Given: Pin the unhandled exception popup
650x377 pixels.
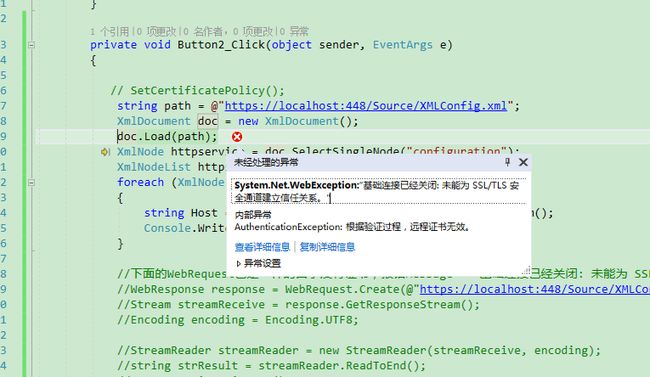Looking at the screenshot, I should [507, 162].
